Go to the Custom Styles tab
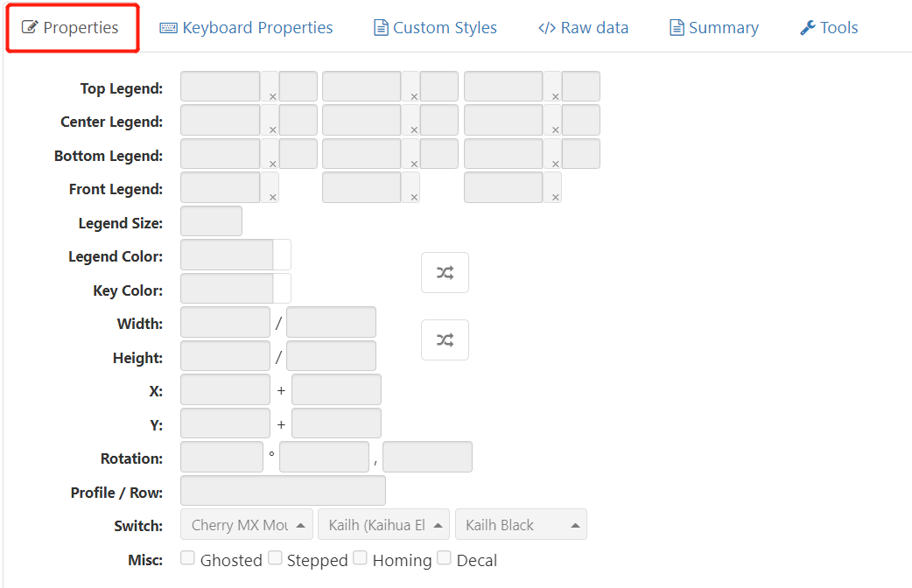 click(435, 28)
